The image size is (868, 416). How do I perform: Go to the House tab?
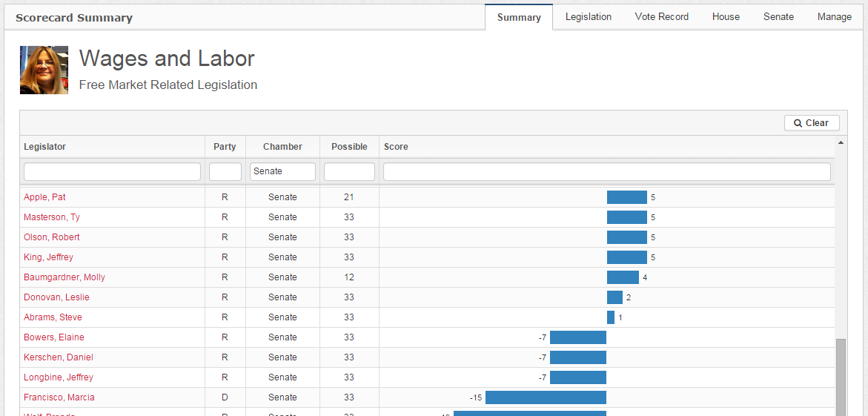click(x=726, y=16)
